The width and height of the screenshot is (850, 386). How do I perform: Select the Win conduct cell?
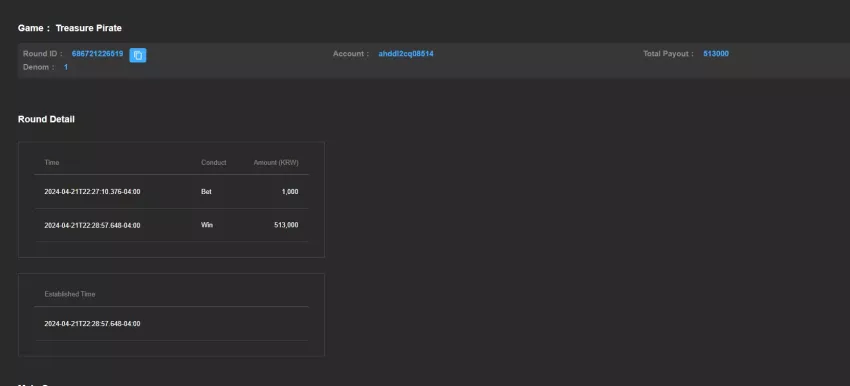(x=207, y=225)
